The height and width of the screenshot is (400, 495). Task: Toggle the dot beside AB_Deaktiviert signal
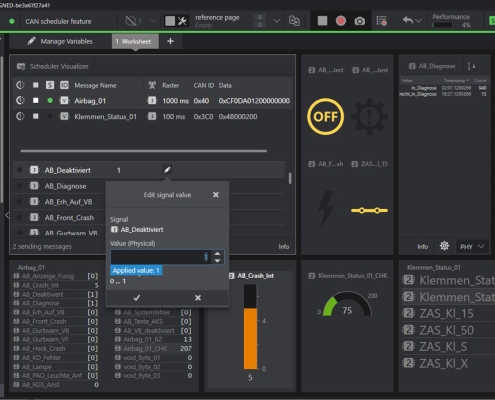19,170
